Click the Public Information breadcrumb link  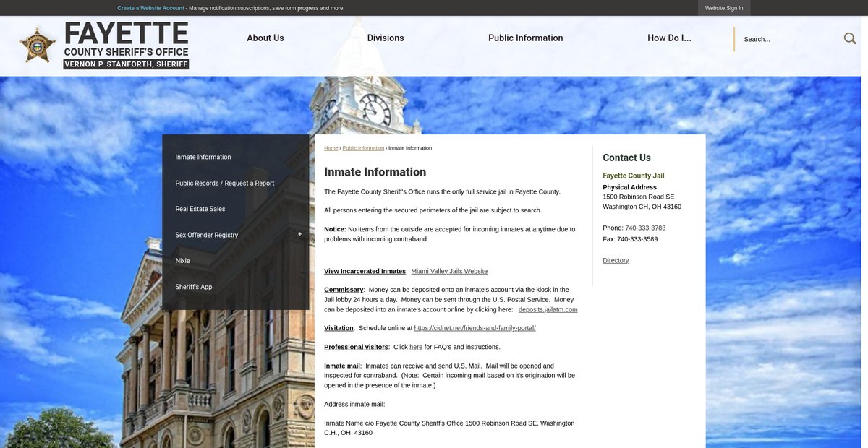pos(363,148)
